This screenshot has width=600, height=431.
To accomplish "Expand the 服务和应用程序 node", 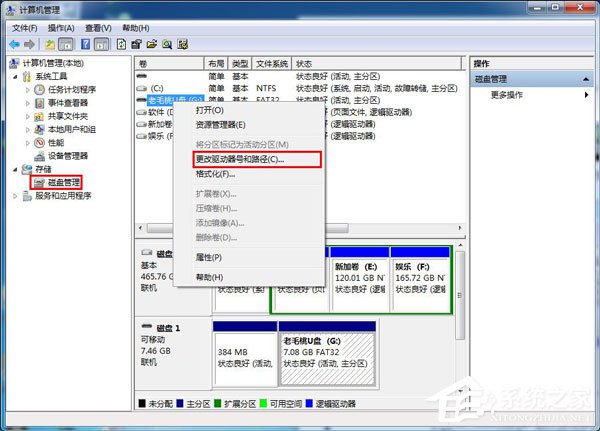I will click(x=15, y=196).
